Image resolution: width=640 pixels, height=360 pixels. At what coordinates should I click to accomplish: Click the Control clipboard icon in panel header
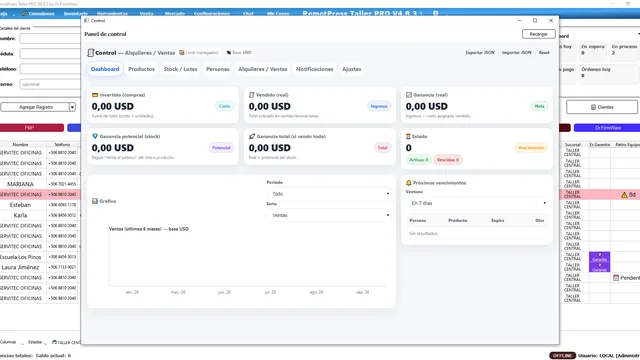pos(91,53)
